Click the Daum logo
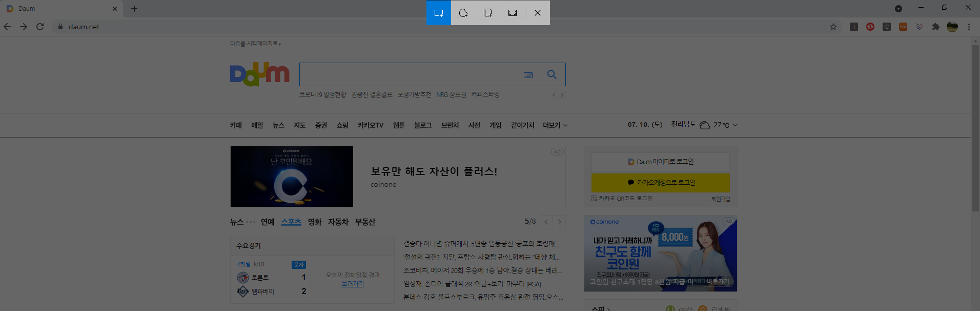This screenshot has height=311, width=980. click(260, 75)
